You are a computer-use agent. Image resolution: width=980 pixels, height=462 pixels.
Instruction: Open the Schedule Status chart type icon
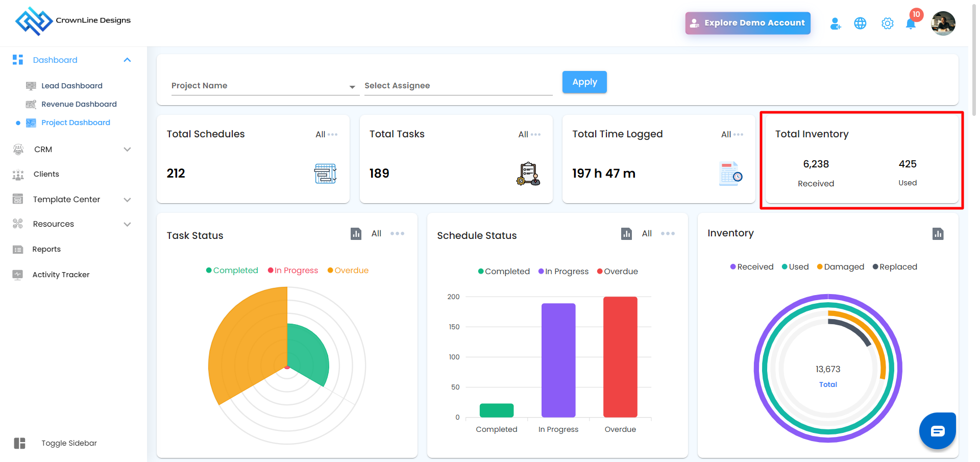626,234
